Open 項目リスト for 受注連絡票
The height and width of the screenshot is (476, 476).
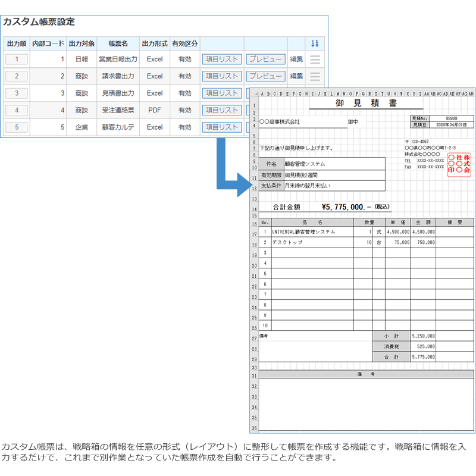tap(221, 110)
